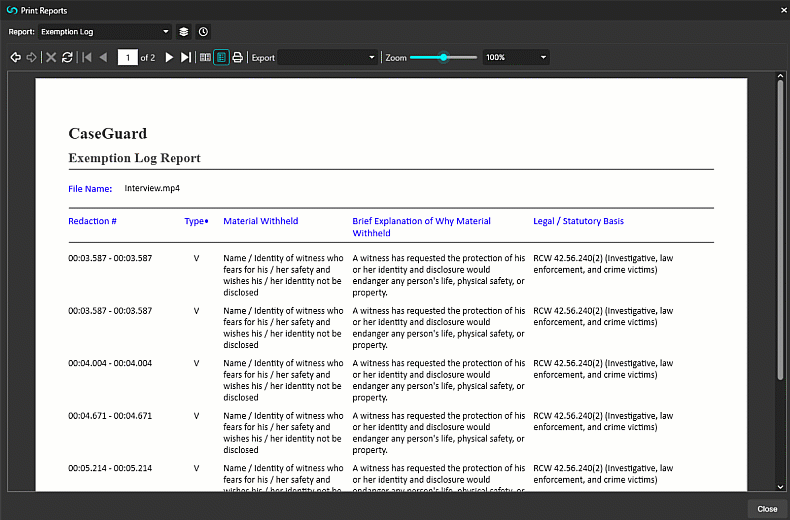
Task: Click the vertical scrollbar thumb
Action: click(x=780, y=229)
